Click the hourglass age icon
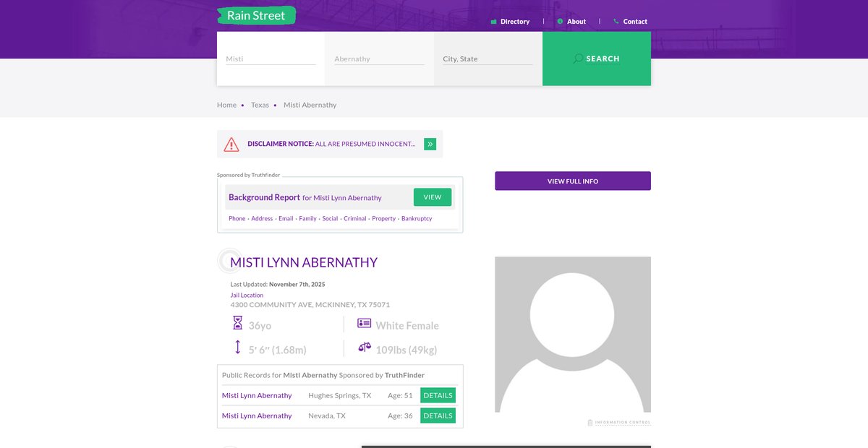868x448 pixels. coord(237,323)
